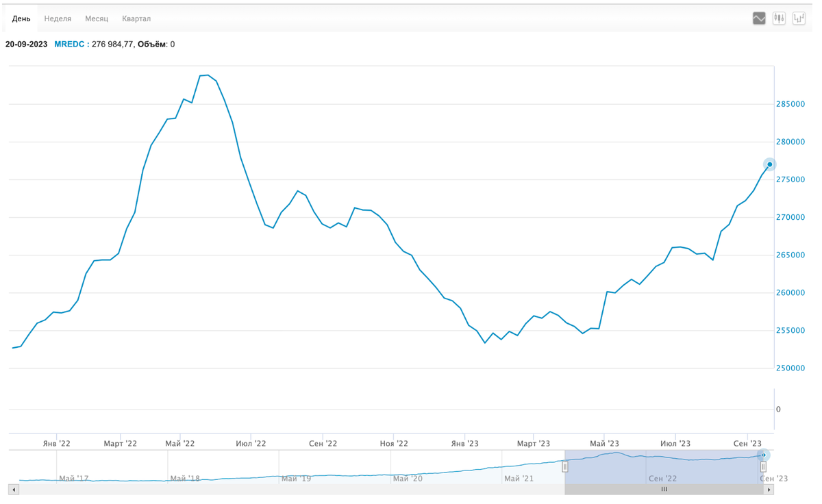822x504 pixels.
Task: Click the 285000 y-axis label
Action: (x=790, y=104)
